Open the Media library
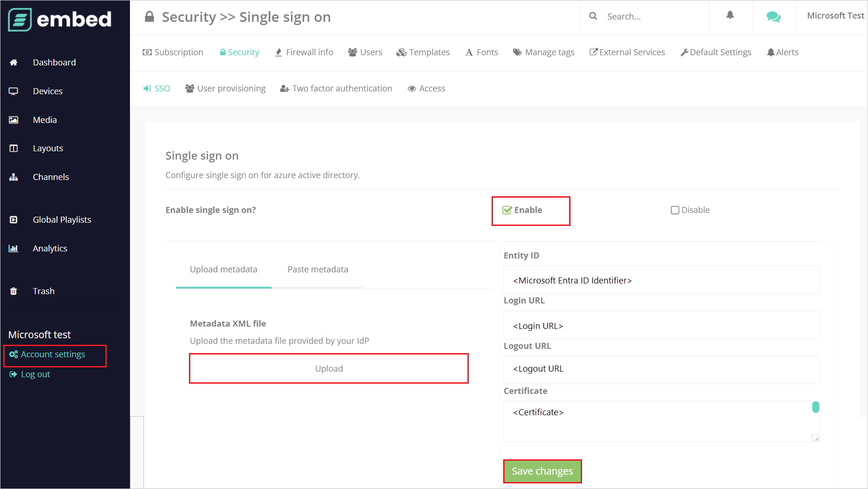This screenshot has height=489, width=868. point(45,120)
